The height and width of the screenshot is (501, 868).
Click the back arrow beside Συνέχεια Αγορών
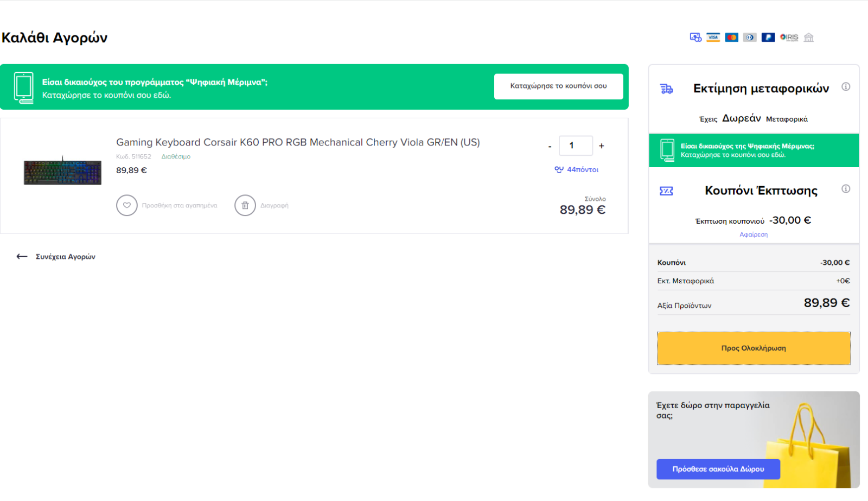coord(22,256)
